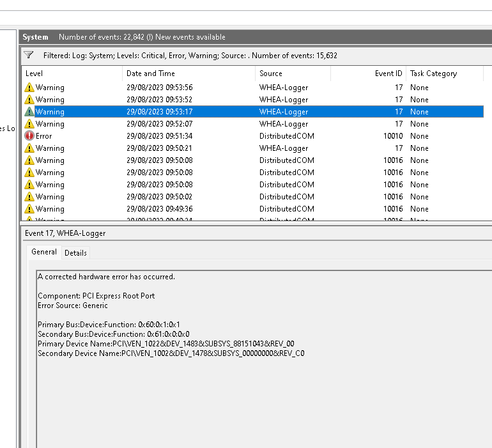Sort by Level column header
492x448 pixels.
[x=72, y=73]
